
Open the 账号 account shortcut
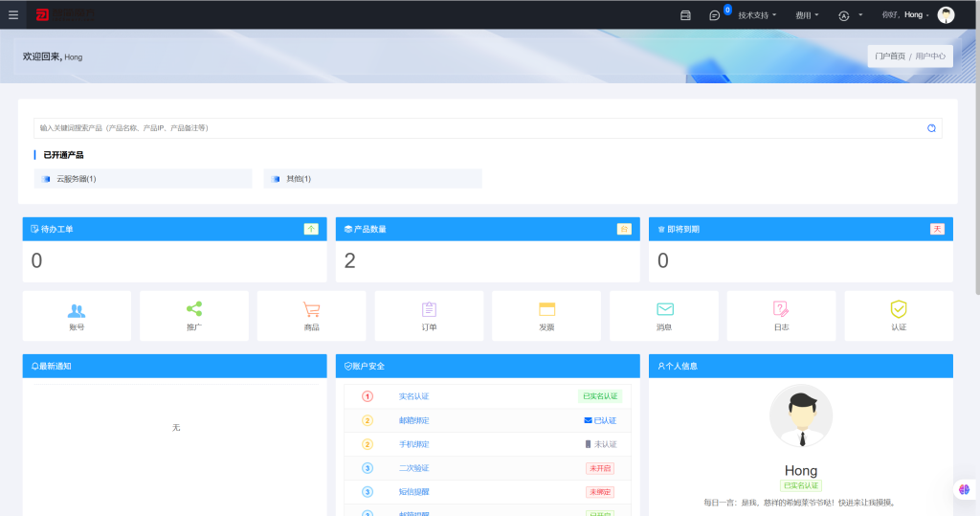pos(77,316)
